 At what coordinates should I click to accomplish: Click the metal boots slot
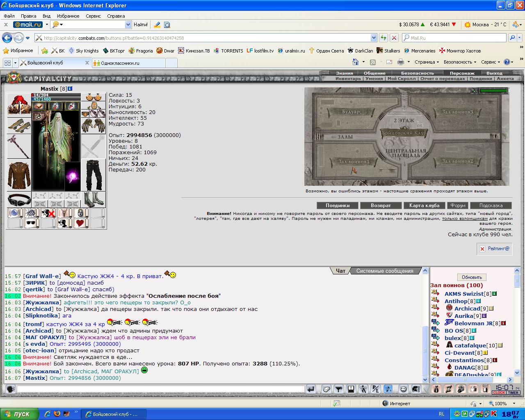(x=93, y=200)
